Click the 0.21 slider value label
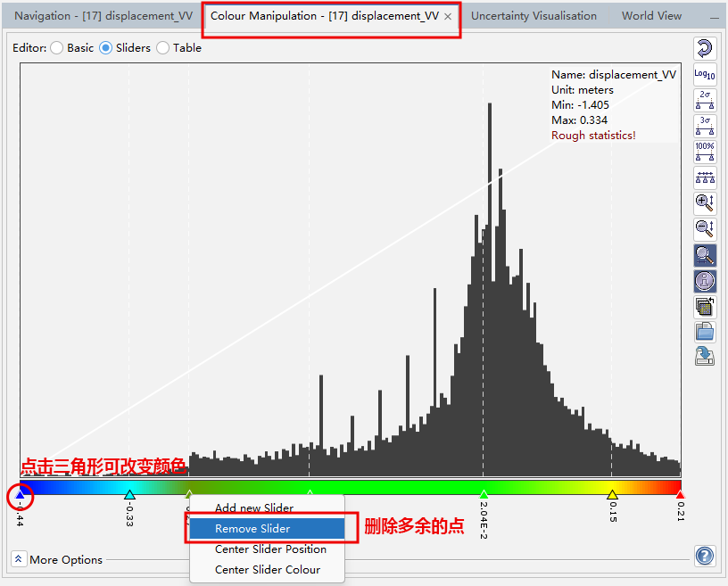Image resolution: width=728 pixels, height=586 pixels. coord(681,511)
